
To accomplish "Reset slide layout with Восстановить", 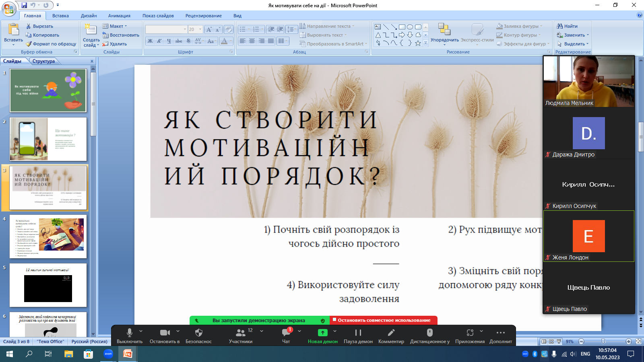I will [121, 35].
